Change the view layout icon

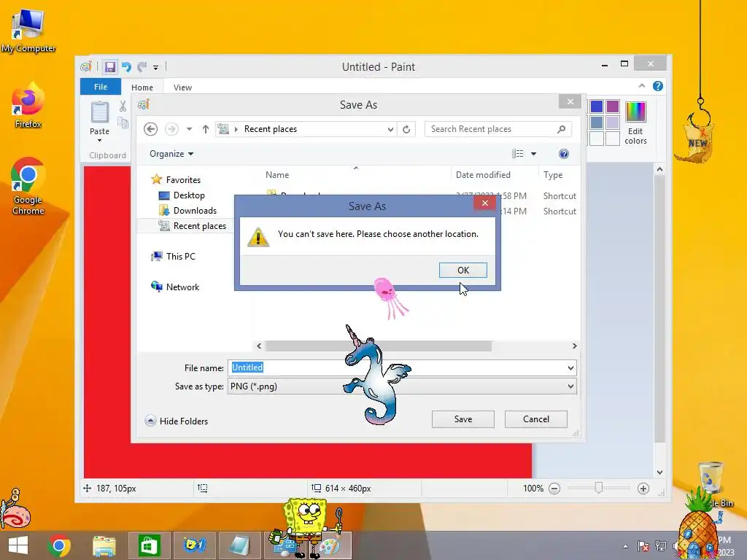click(518, 153)
